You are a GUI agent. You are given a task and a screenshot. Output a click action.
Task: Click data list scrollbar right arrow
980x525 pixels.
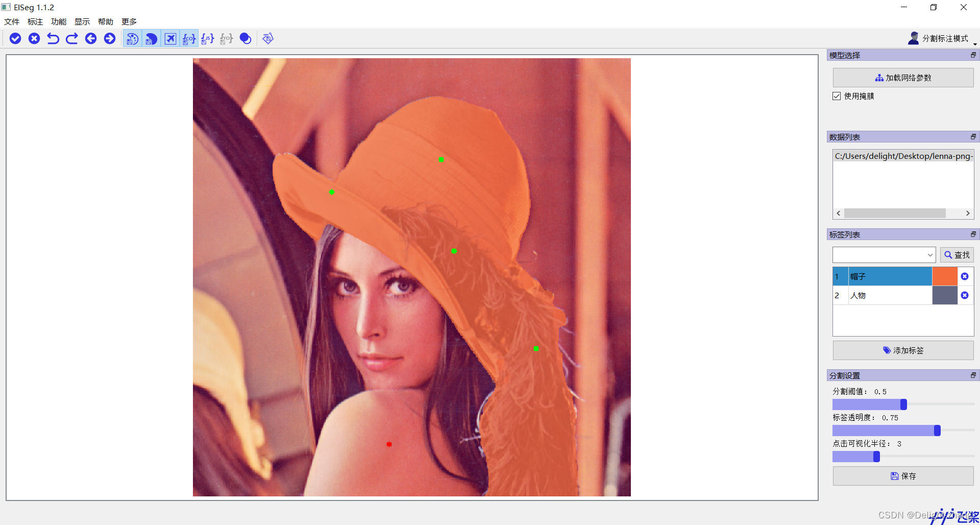click(968, 213)
